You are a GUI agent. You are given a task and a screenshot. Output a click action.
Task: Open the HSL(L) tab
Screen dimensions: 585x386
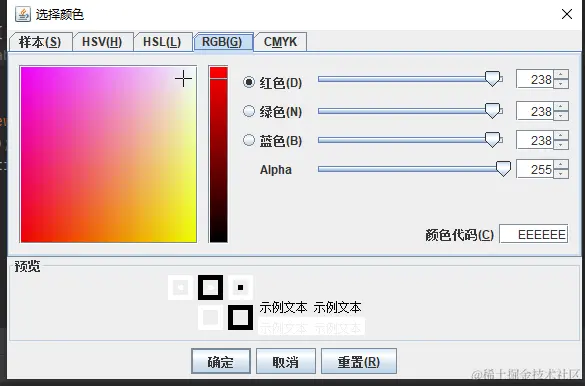tap(162, 42)
